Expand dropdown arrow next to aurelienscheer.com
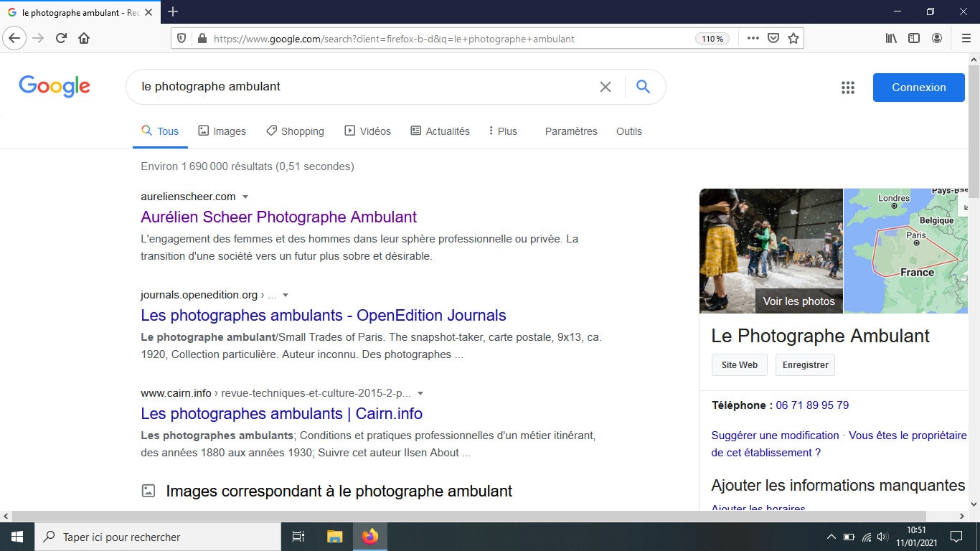This screenshot has height=551, width=980. (x=245, y=197)
